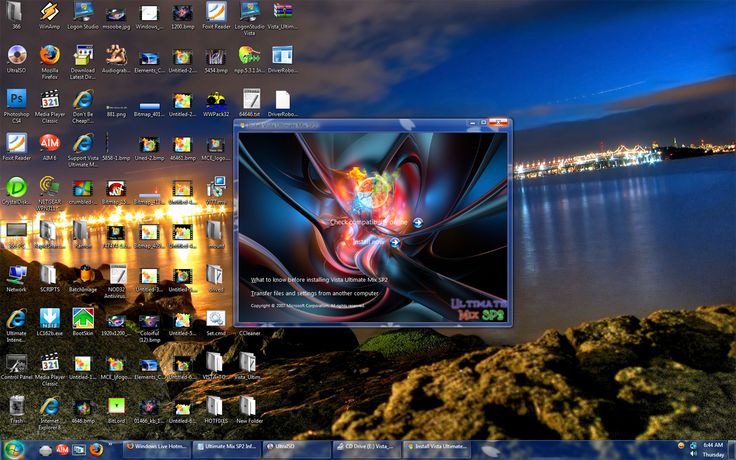Click Check compatibility online arrow
The width and height of the screenshot is (736, 460).
418,222
